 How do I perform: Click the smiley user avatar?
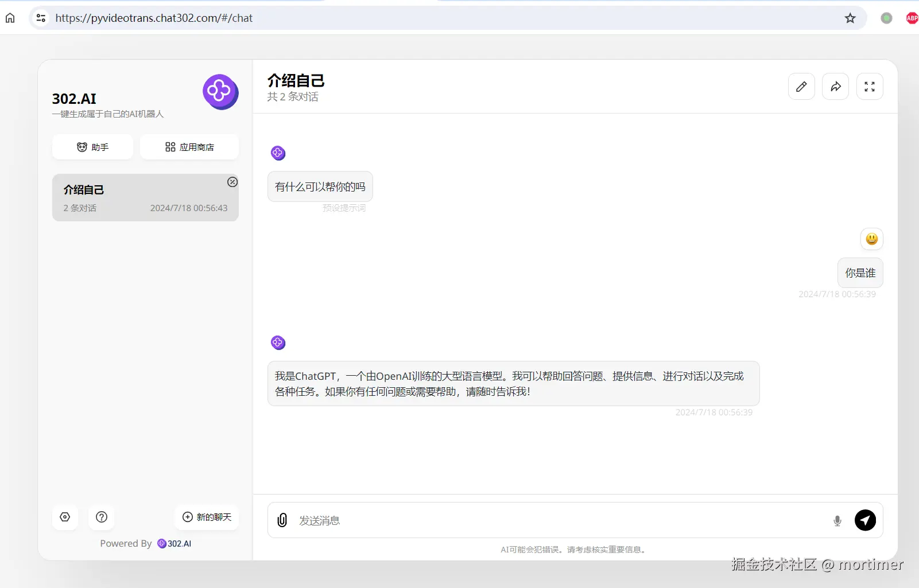[x=871, y=239]
